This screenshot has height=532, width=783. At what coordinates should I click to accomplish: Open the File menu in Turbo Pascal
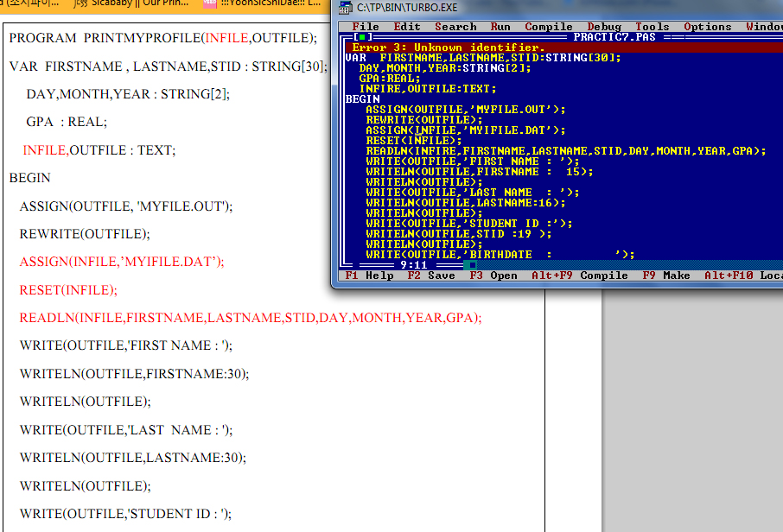pyautogui.click(x=366, y=27)
